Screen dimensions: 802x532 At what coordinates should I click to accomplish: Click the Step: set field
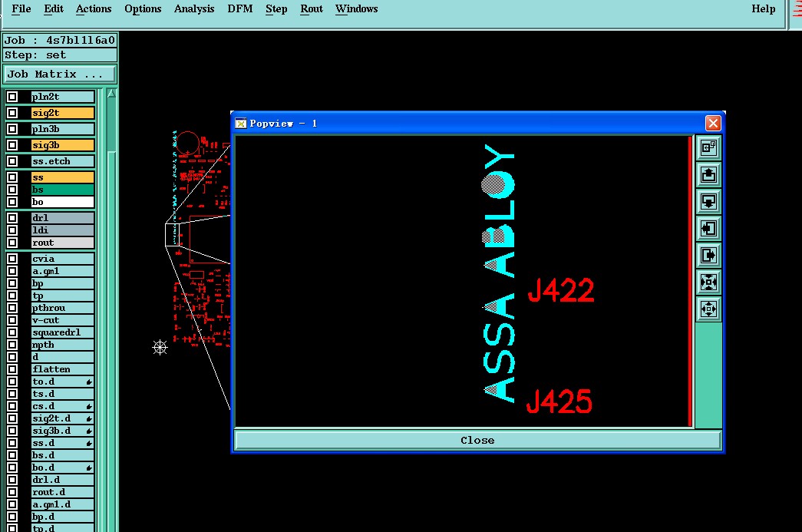coord(60,55)
